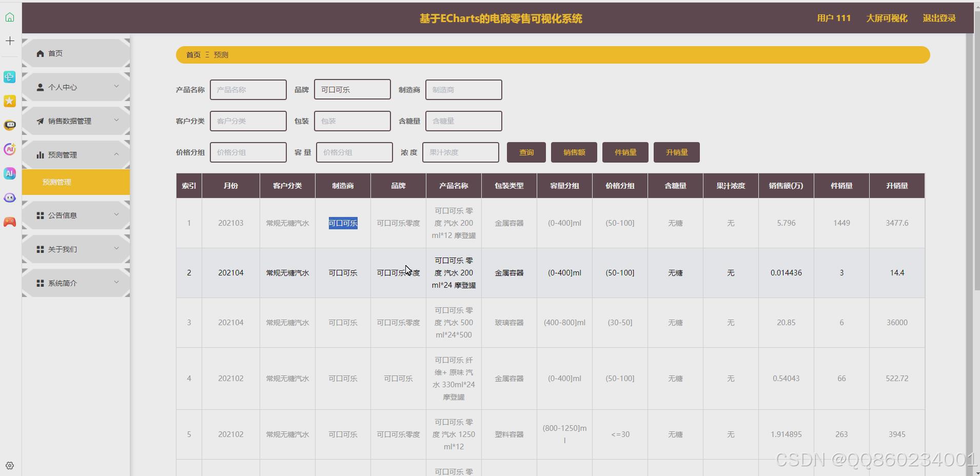The height and width of the screenshot is (476, 980).
Task: Expand the 系统简介 menu chevron
Action: (116, 282)
